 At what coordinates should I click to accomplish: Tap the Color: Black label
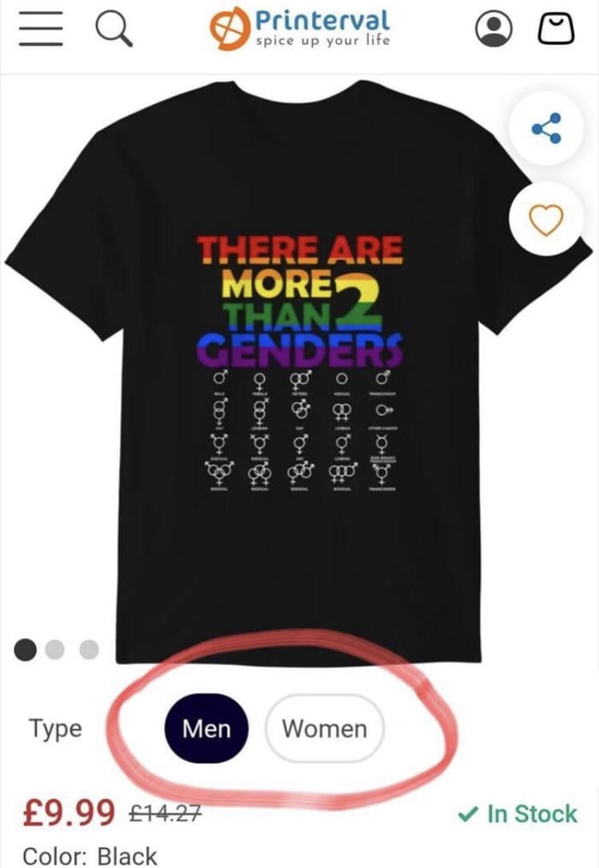pyautogui.click(x=89, y=856)
